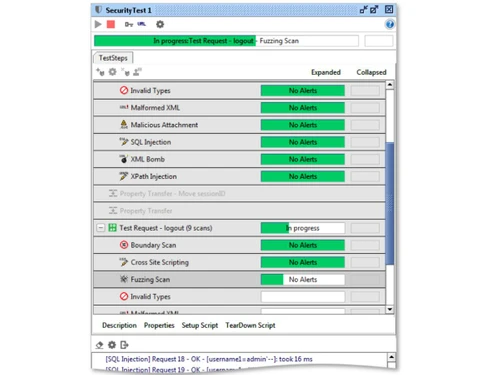Click the Cross Site Scripting syringe icon
Viewport: 500px width, 375px height.
[x=123, y=262]
